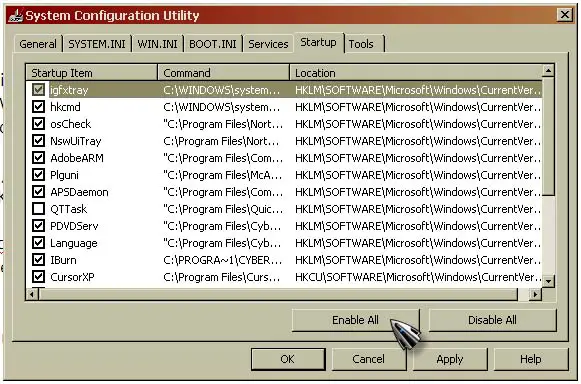Toggle the NswUiTray checkbox
The image size is (581, 384).
click(x=38, y=141)
